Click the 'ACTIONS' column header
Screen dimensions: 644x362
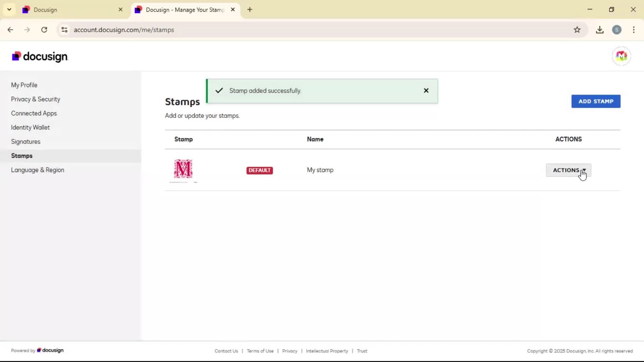click(569, 139)
